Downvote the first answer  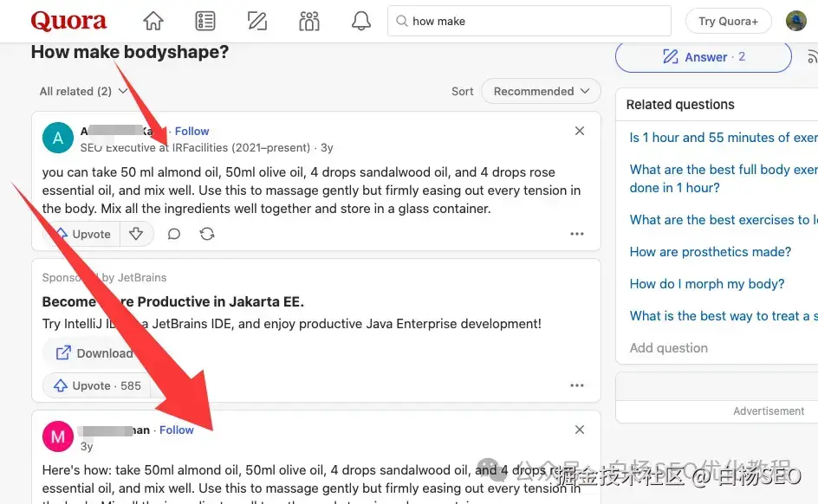136,234
